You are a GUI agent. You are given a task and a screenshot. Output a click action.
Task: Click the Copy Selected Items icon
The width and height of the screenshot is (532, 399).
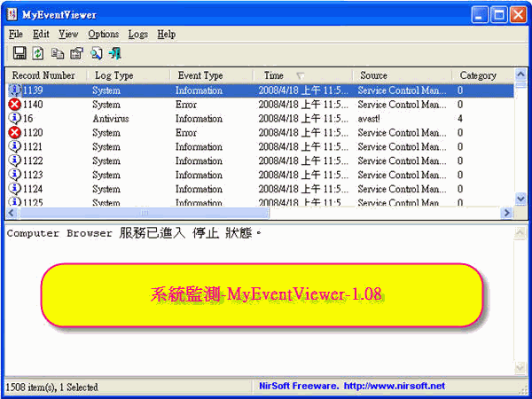58,53
